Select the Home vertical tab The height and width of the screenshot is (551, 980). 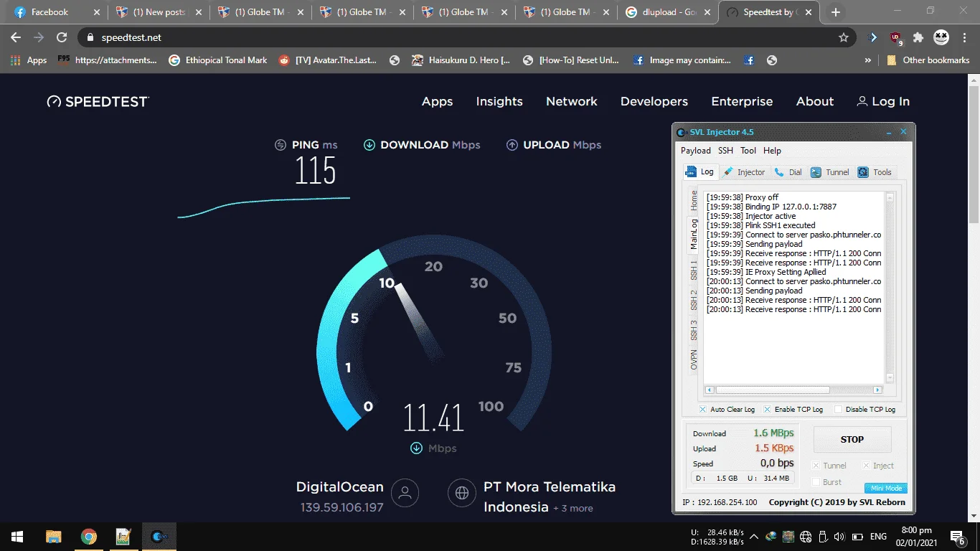(x=694, y=200)
